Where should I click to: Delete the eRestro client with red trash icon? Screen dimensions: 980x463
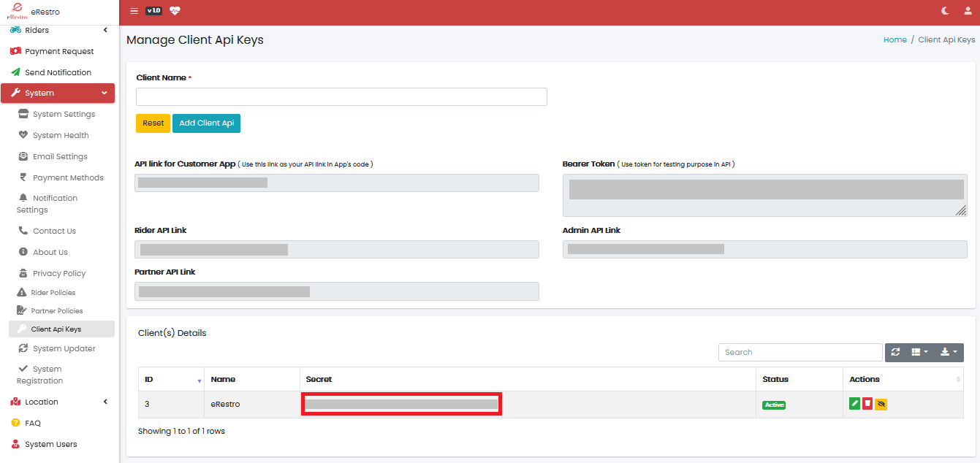coord(867,404)
